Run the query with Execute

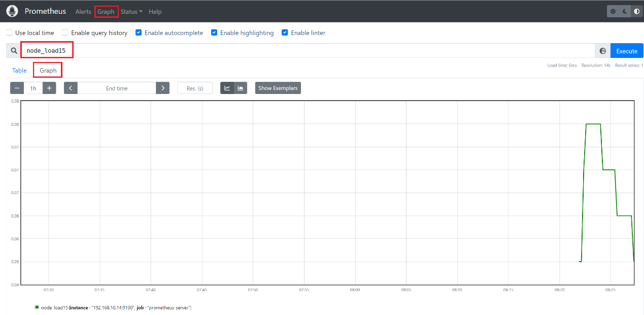click(x=627, y=51)
